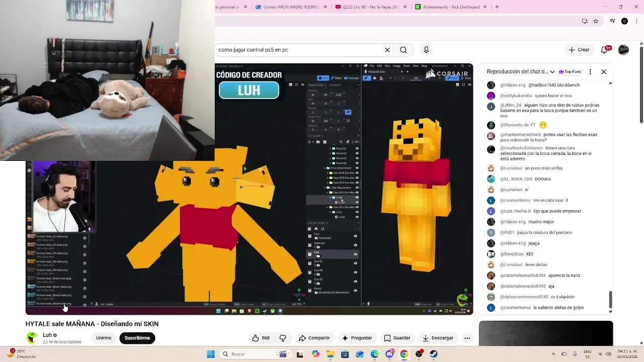Click the Luh channel name
The height and width of the screenshot is (362, 644).
(47, 335)
